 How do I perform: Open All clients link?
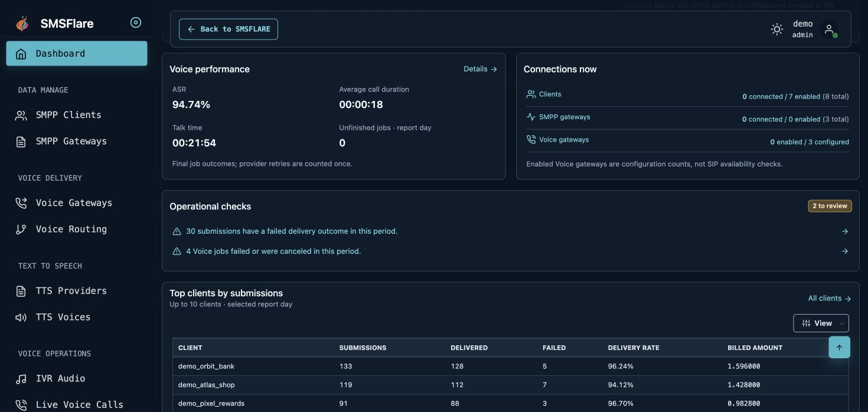830,299
